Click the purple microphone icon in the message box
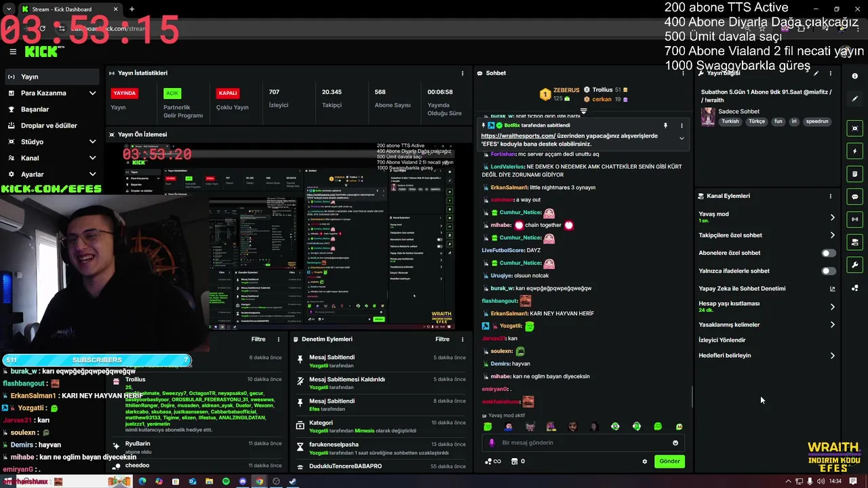 click(x=492, y=443)
